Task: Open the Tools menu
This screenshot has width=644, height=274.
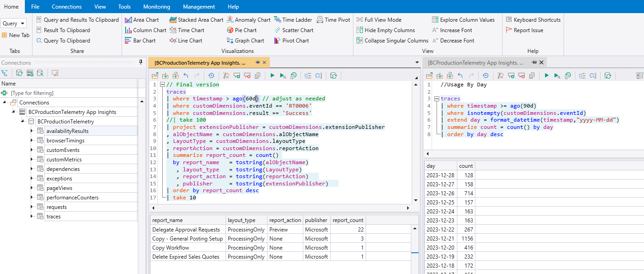Action: [x=124, y=7]
